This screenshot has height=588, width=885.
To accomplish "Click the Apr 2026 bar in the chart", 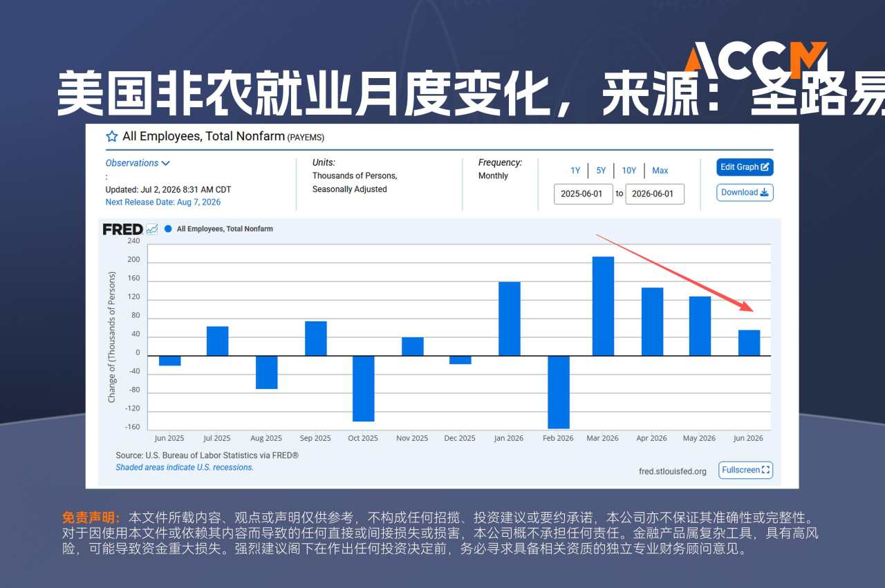I will 652,322.
